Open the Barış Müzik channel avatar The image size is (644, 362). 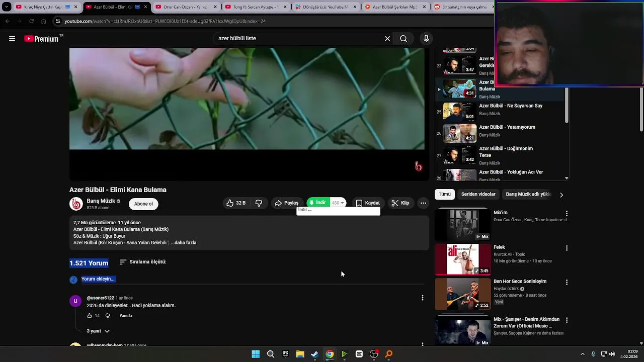(76, 204)
